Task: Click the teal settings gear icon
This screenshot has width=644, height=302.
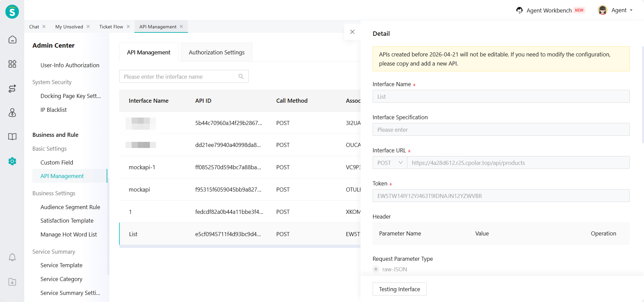Action: (12, 161)
